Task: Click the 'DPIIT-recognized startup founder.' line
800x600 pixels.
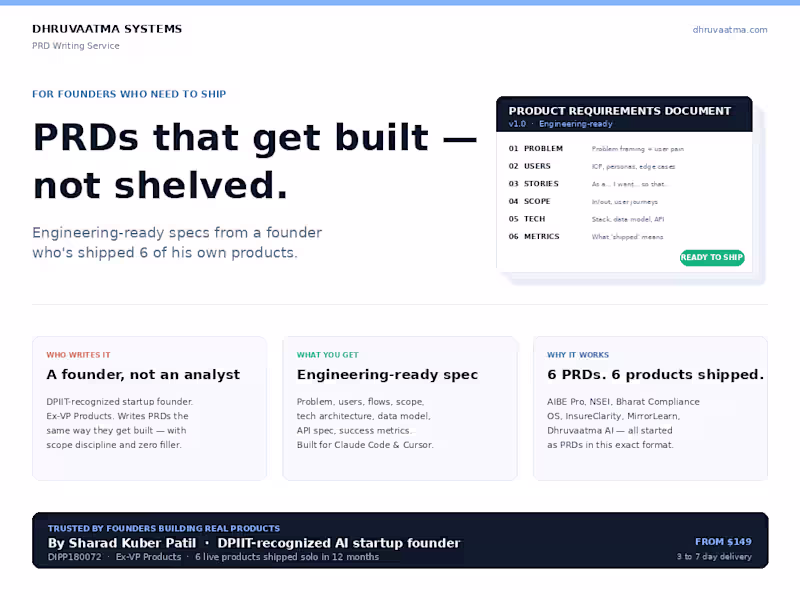Action: pyautogui.click(x=120, y=402)
